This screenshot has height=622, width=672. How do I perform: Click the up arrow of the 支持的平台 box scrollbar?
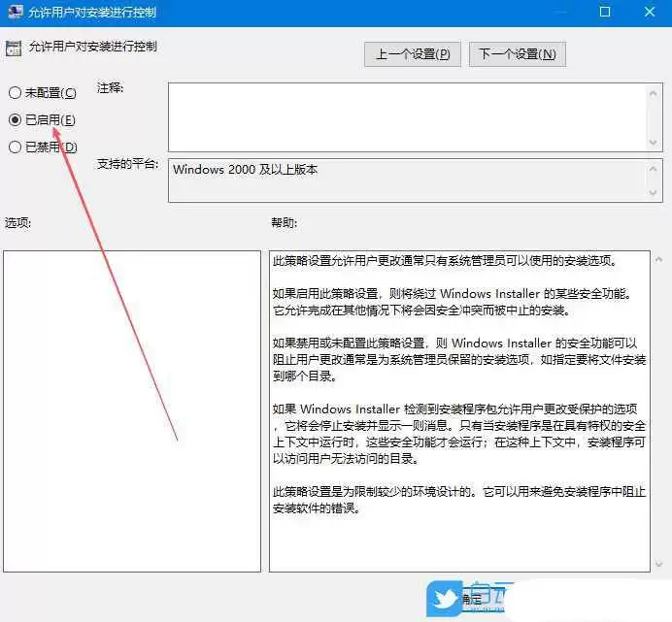[654, 169]
